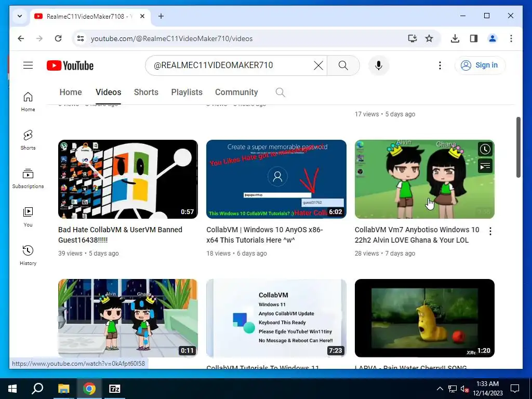Open File Explorer from taskbar
The width and height of the screenshot is (532, 399).
pos(63,389)
